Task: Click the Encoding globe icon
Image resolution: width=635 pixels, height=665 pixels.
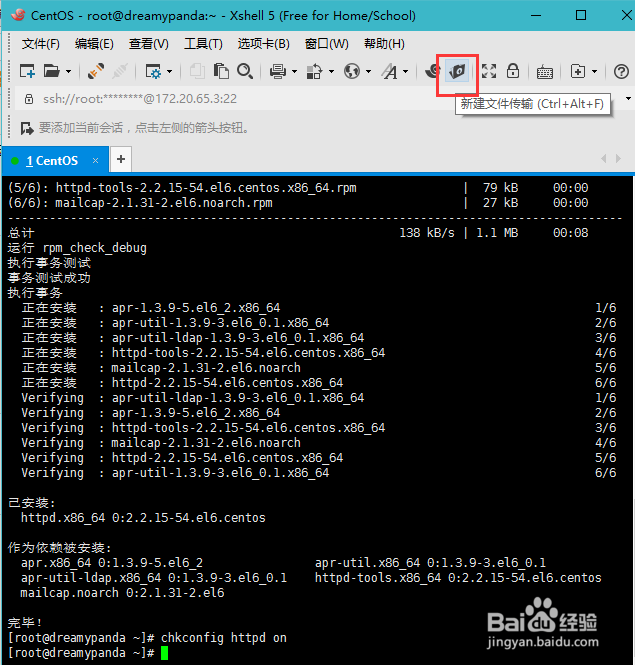Action: pos(352,71)
